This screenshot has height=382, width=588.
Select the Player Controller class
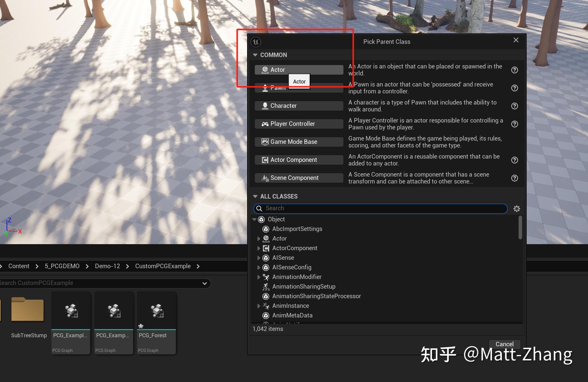pos(299,123)
